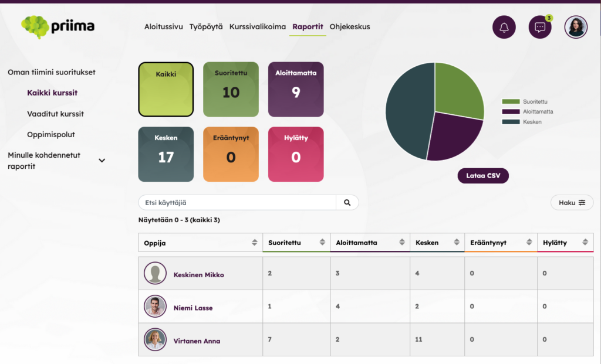The height and width of the screenshot is (364, 601).
Task: Select Oppimispolut in sidebar
Action: (x=51, y=135)
